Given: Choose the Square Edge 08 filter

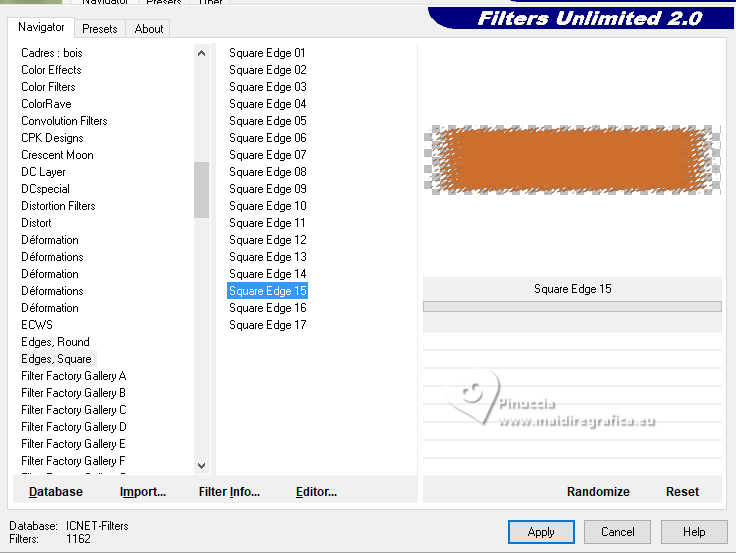Looking at the screenshot, I should [268, 172].
